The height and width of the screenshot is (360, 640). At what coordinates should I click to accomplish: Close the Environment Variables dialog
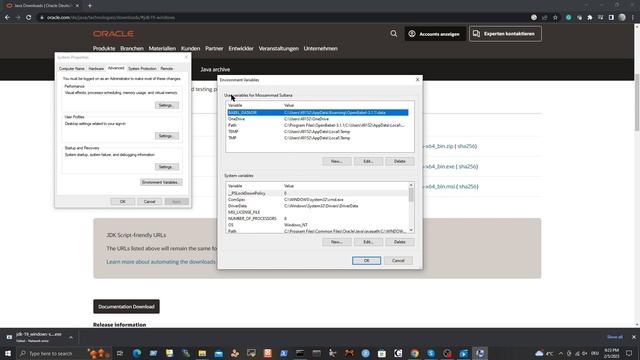(x=417, y=80)
